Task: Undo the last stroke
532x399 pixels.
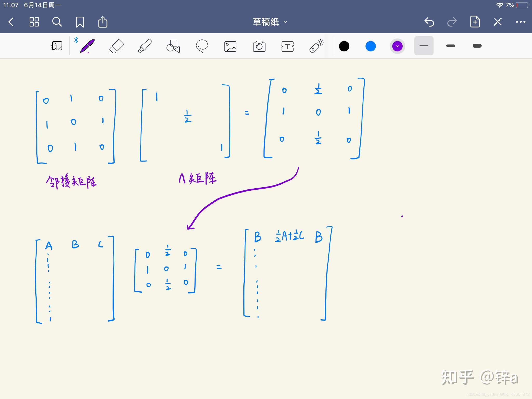Action: tap(429, 22)
